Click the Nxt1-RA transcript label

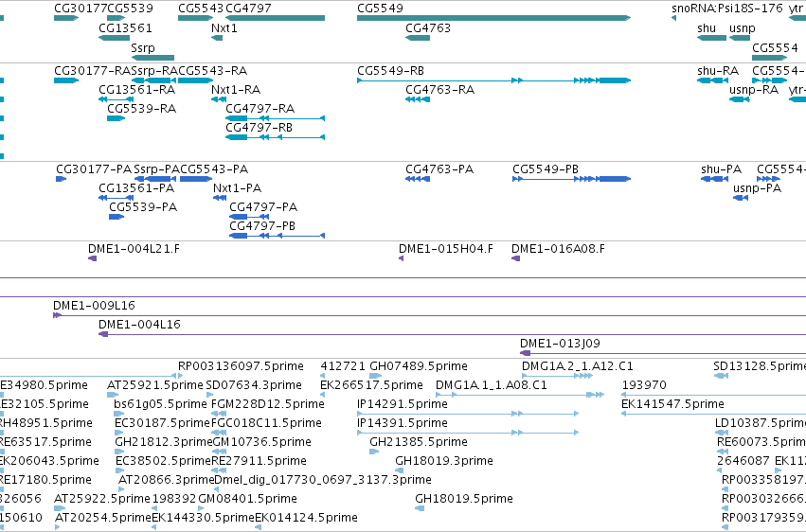click(236, 89)
